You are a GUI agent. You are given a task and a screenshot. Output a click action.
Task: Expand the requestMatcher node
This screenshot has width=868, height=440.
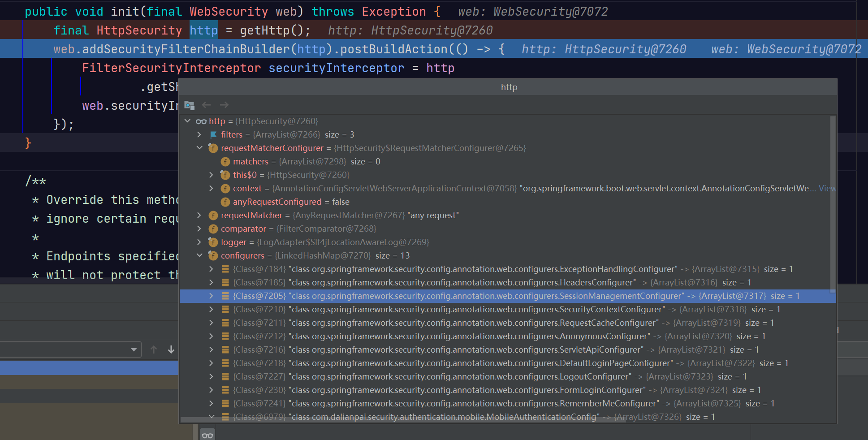[x=199, y=215]
